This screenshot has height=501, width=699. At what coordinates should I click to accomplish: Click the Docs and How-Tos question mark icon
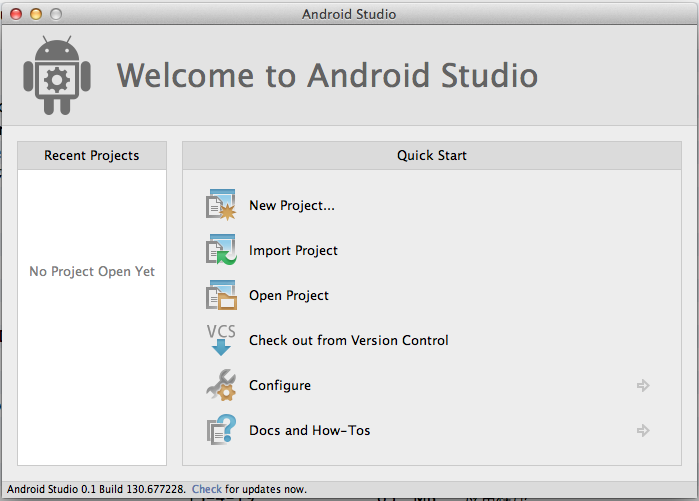coord(220,430)
